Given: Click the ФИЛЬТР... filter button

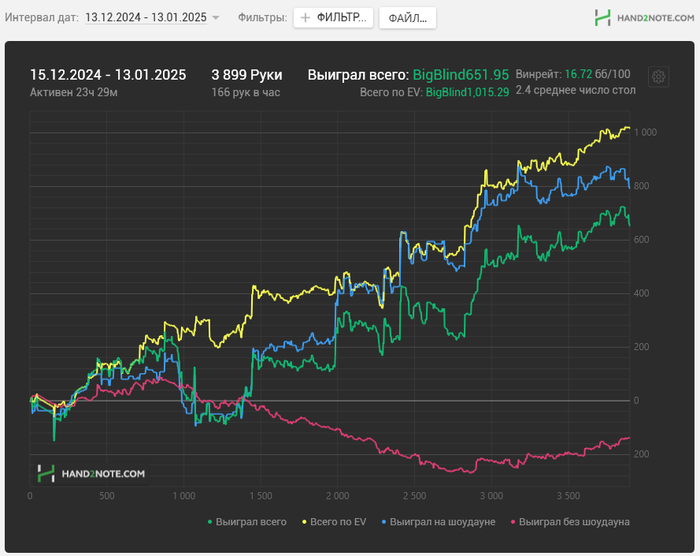Looking at the screenshot, I should coord(333,18).
